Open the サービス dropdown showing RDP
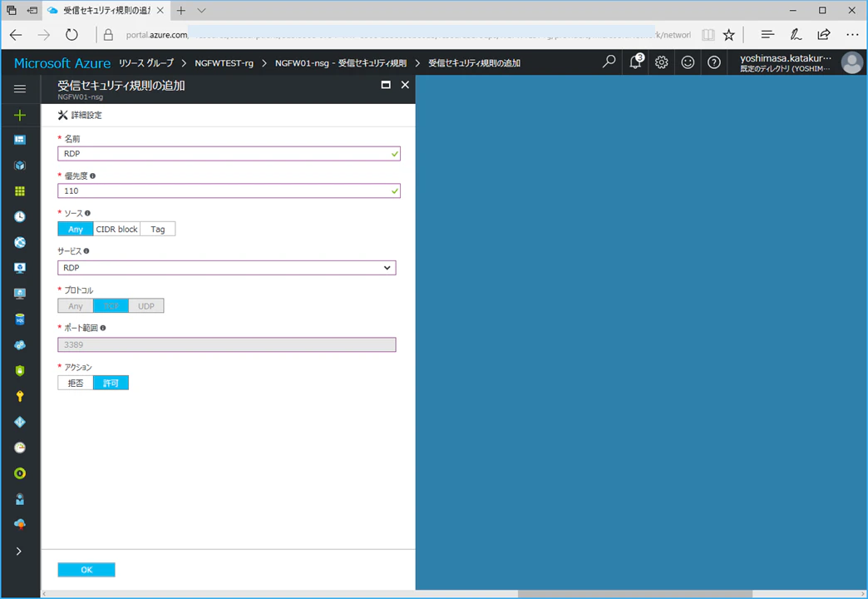868x599 pixels. tap(227, 268)
